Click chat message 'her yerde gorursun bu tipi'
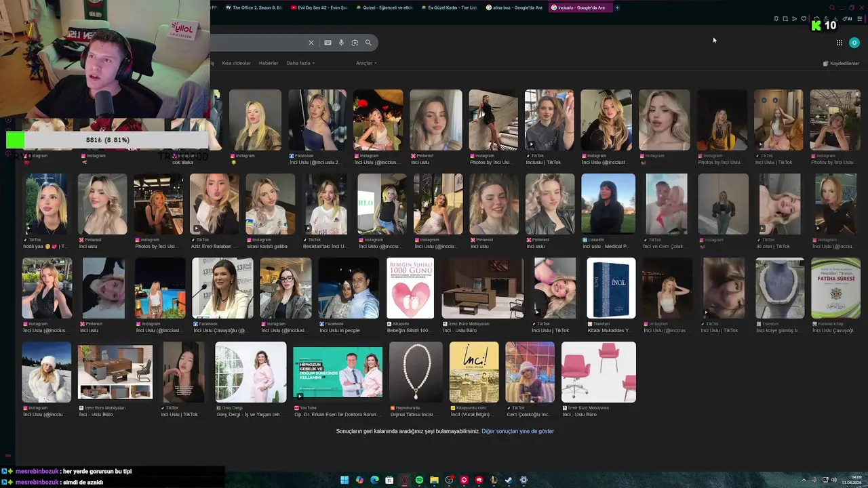This screenshot has height=488, width=868. pyautogui.click(x=97, y=471)
